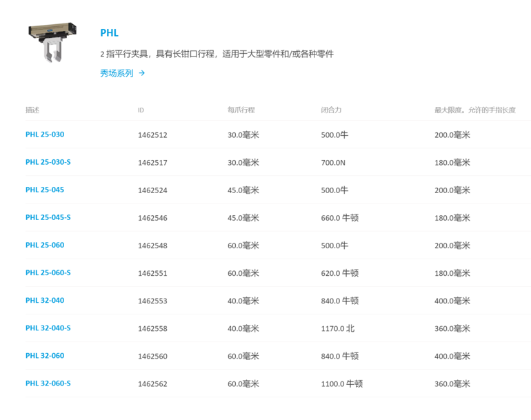Click the 描述 column header
This screenshot has width=531, height=420.
coord(33,110)
